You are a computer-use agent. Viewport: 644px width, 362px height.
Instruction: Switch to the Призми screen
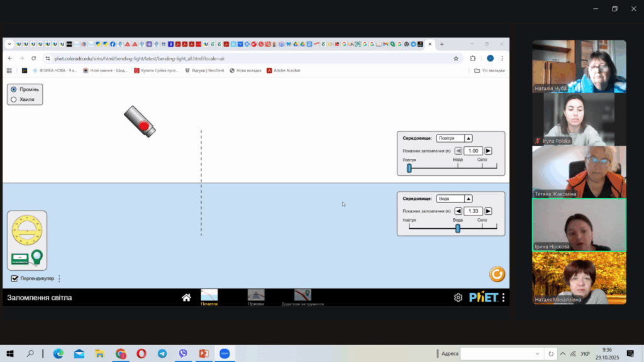(256, 297)
